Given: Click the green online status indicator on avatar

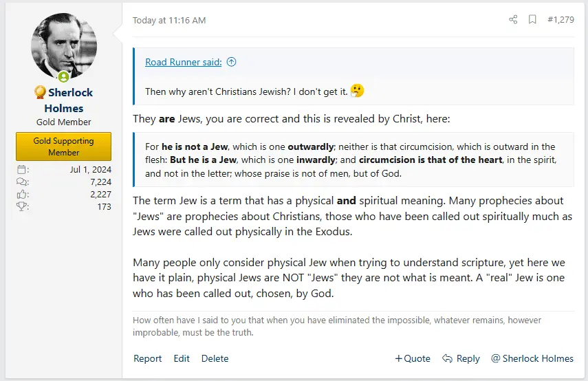Looking at the screenshot, I should point(64,76).
